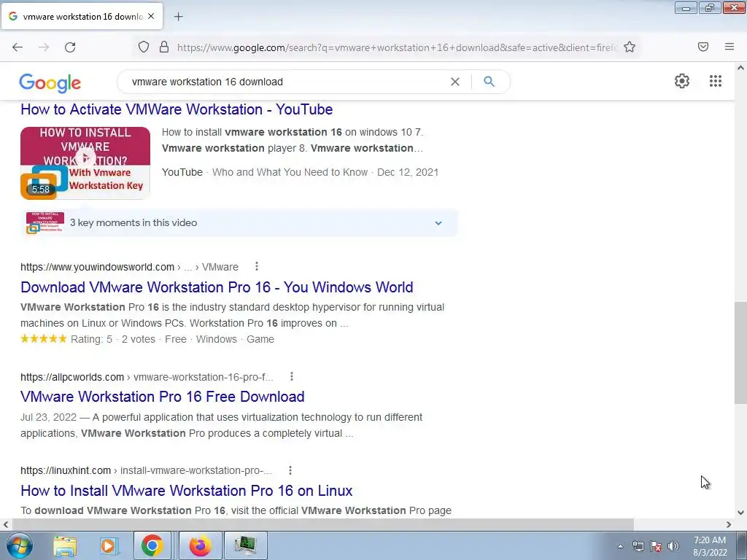This screenshot has width=747, height=560.
Task: Open Windows Explorer from the taskbar
Action: (x=65, y=545)
